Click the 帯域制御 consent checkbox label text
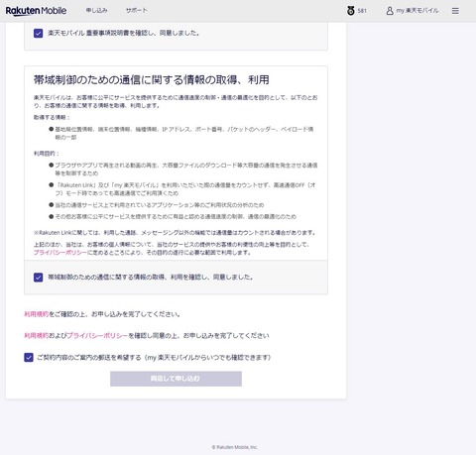476x455 pixels. (151, 278)
